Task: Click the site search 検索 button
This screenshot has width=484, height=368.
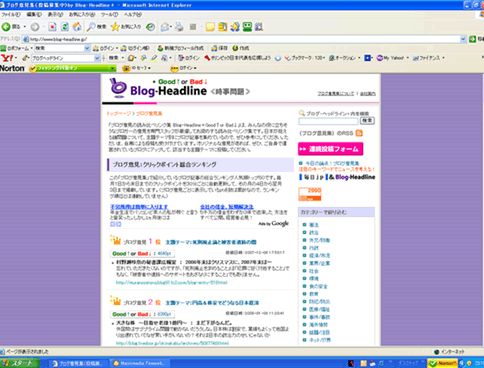Action: pos(367,121)
